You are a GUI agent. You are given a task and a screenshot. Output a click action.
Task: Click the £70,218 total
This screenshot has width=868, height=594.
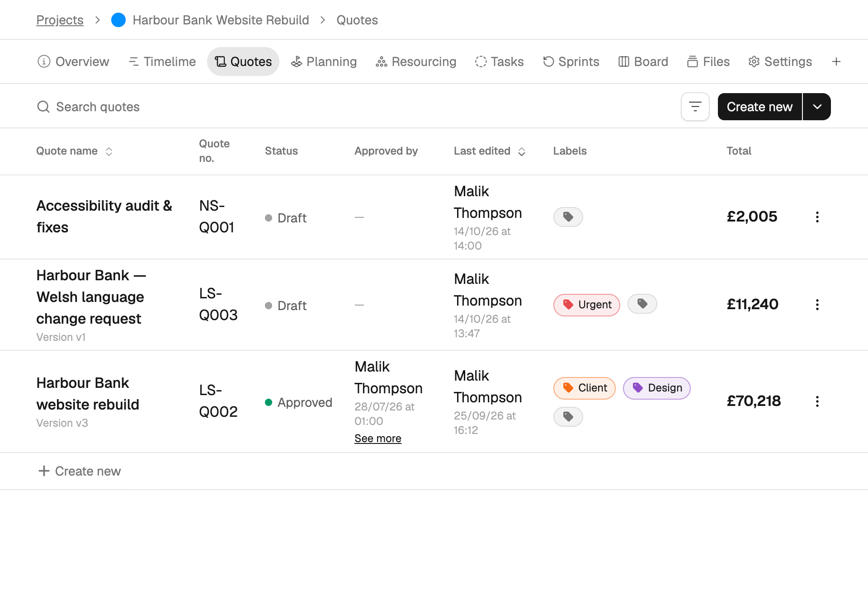(x=754, y=401)
